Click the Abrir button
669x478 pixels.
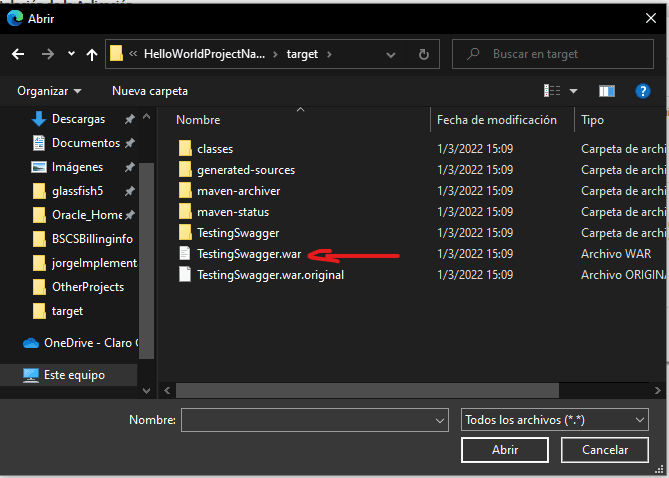[x=505, y=450]
